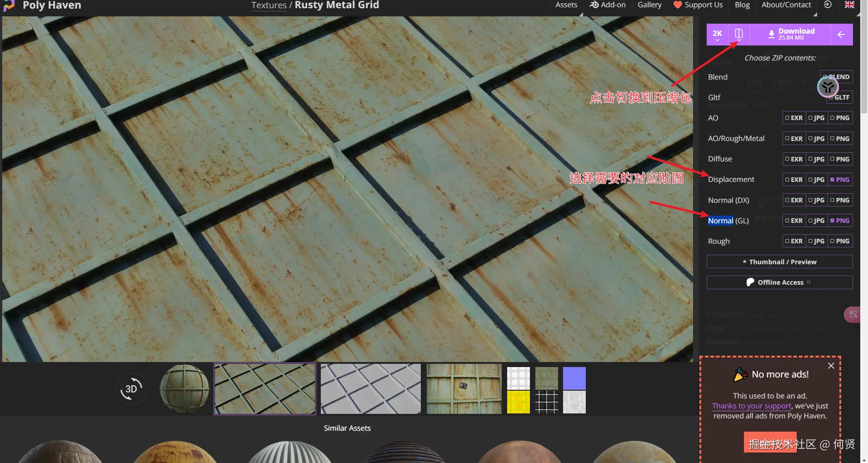Screen dimensions: 868x463
Task: Open the Textures breadcrumb link
Action: click(x=269, y=5)
